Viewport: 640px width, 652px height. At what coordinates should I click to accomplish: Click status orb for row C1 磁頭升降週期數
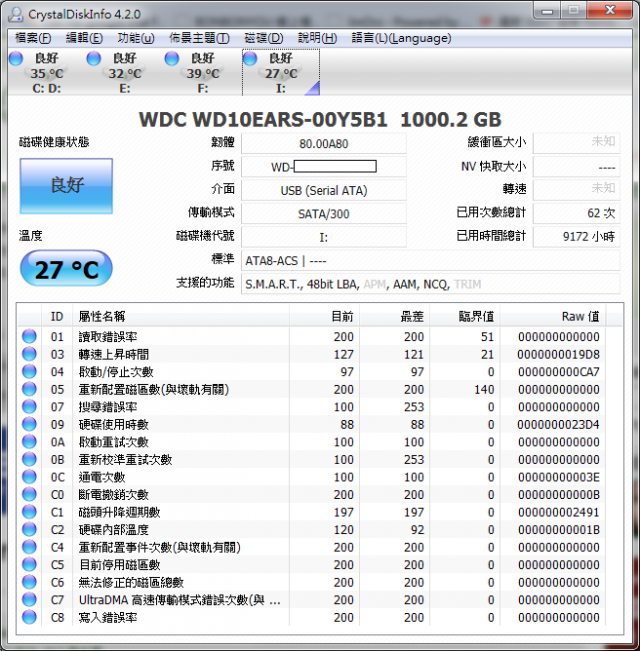tap(29, 511)
